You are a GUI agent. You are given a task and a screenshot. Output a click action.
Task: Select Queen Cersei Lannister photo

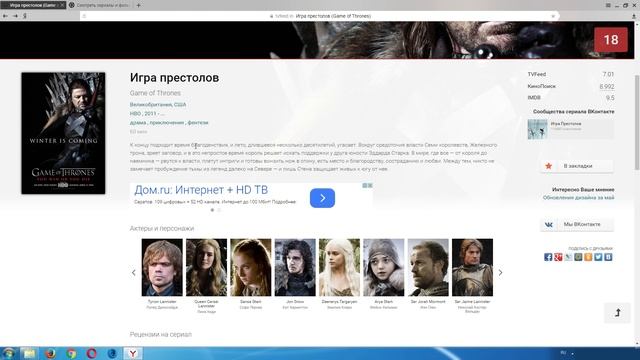(206, 267)
